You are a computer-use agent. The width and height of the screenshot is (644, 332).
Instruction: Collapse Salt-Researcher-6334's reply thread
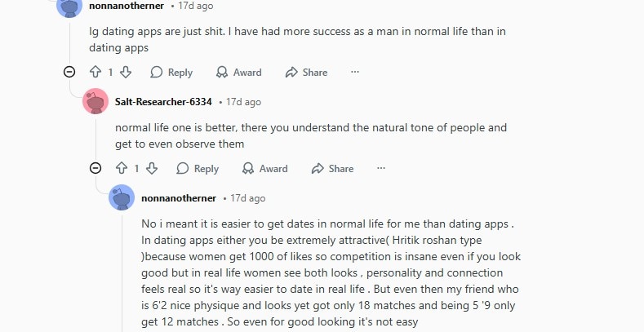point(95,169)
